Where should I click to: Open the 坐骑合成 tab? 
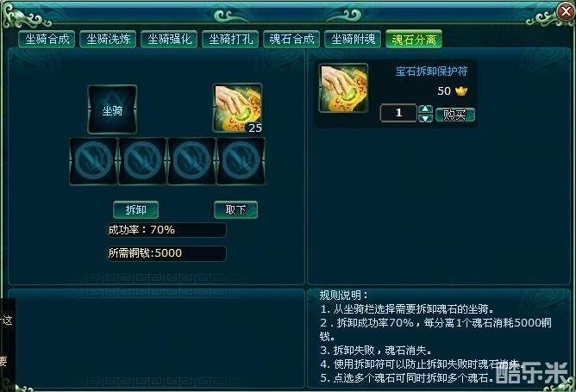[47, 39]
